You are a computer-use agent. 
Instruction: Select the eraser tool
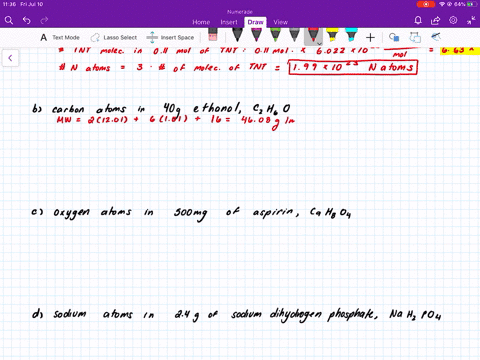click(213, 35)
